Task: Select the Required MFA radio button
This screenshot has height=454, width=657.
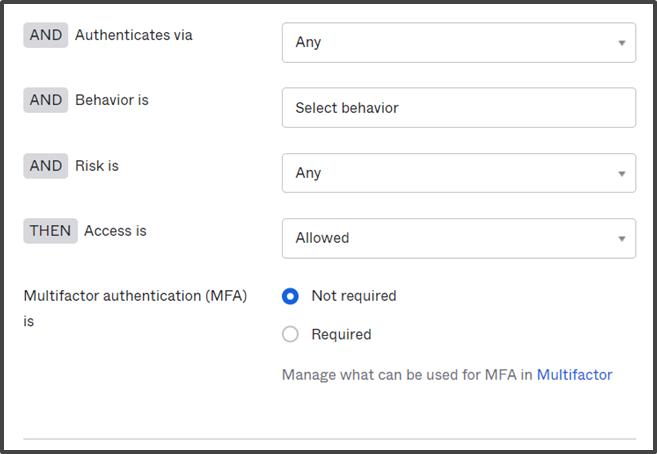Action: 290,334
